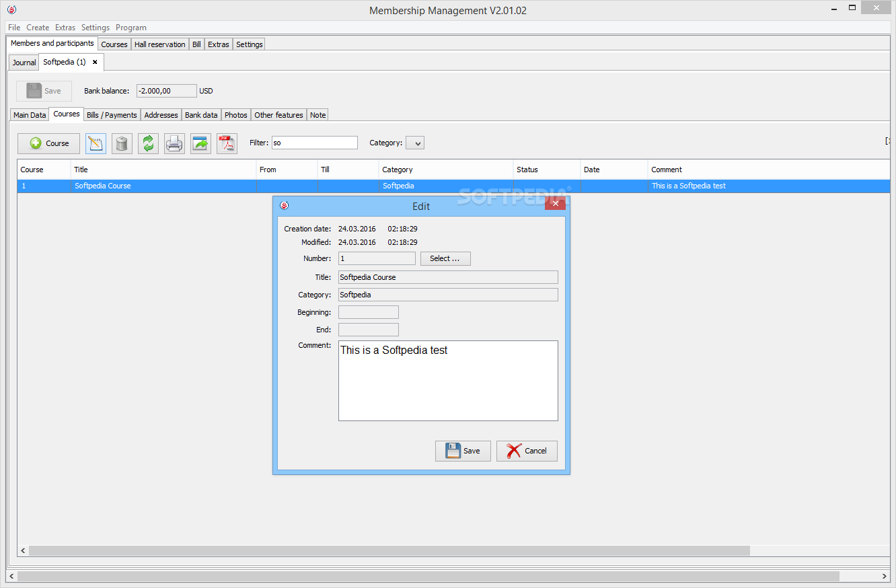Click the export window arrow icon
Image resolution: width=896 pixels, height=588 pixels.
click(200, 143)
